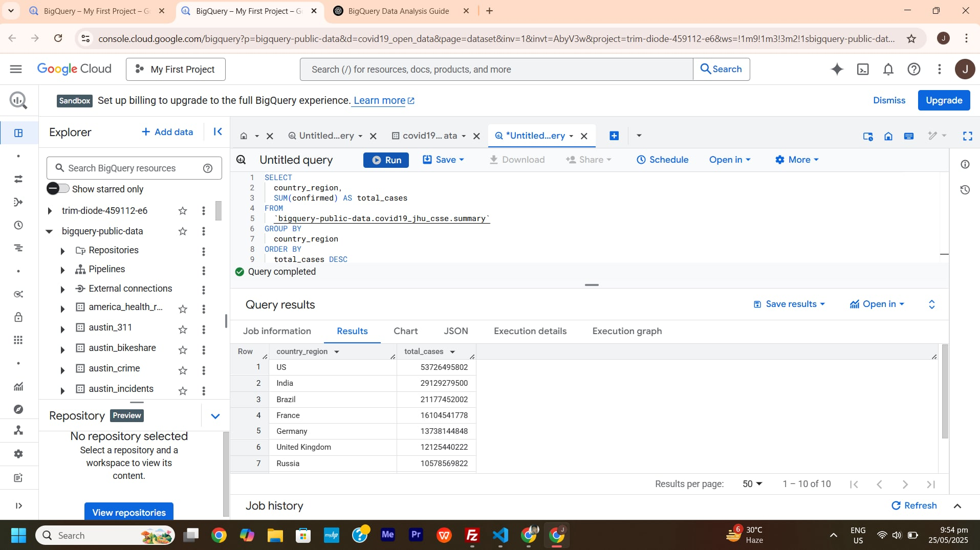The image size is (980, 550).
Task: Star the austin_bikeshare dataset
Action: [x=183, y=350]
